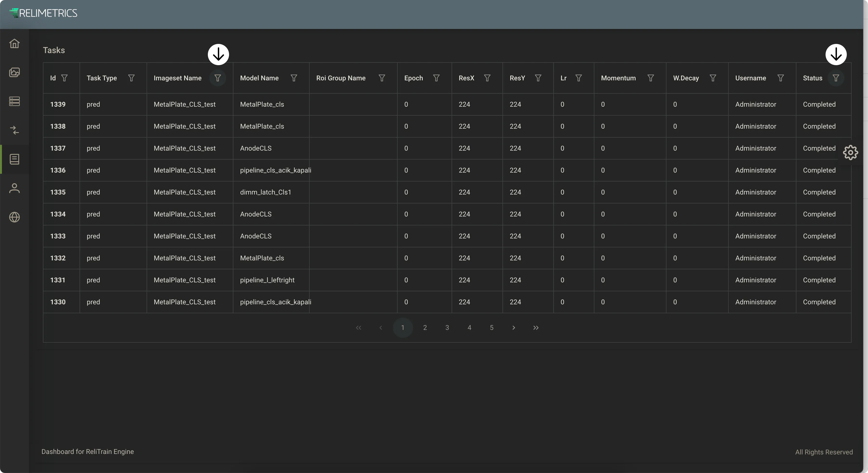This screenshot has width=868, height=473.
Task: Filter the Task Type column
Action: (131, 78)
